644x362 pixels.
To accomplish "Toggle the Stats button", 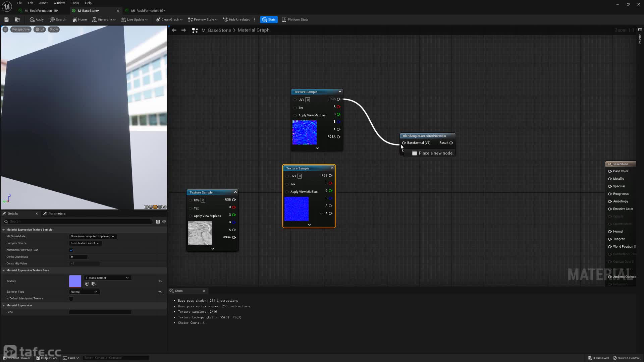I will tap(269, 19).
